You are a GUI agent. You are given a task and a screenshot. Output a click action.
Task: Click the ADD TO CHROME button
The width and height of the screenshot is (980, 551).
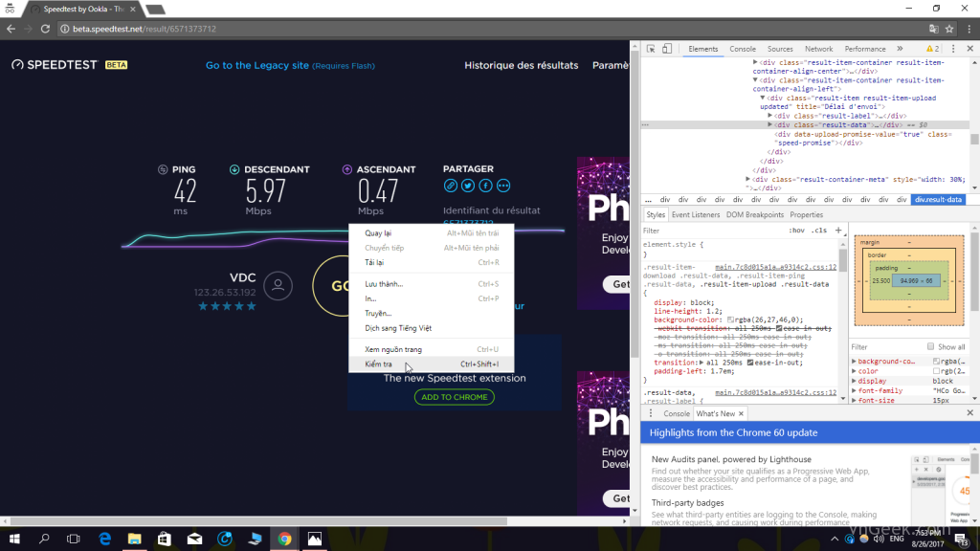point(455,397)
